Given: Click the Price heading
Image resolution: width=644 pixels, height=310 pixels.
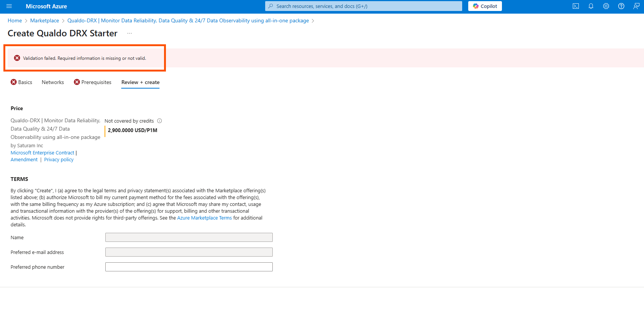Looking at the screenshot, I should pyautogui.click(x=17, y=108).
